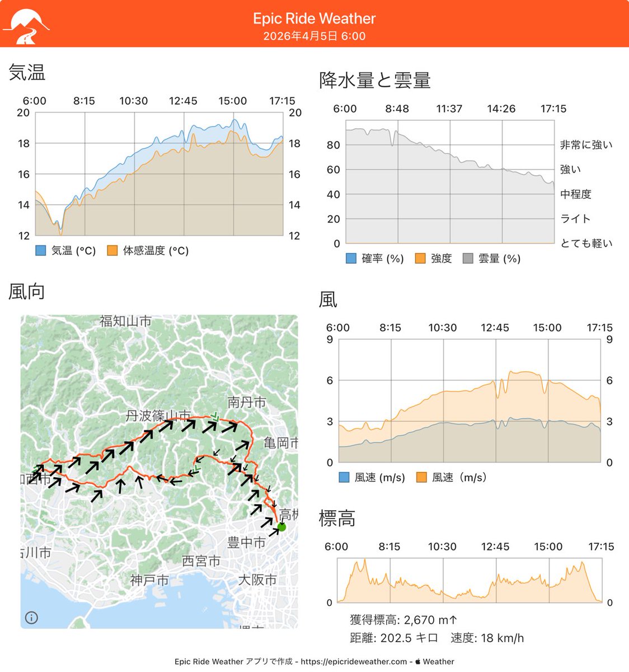
Task: Click the 雲量 (%) legend label
Action: pyautogui.click(x=500, y=259)
